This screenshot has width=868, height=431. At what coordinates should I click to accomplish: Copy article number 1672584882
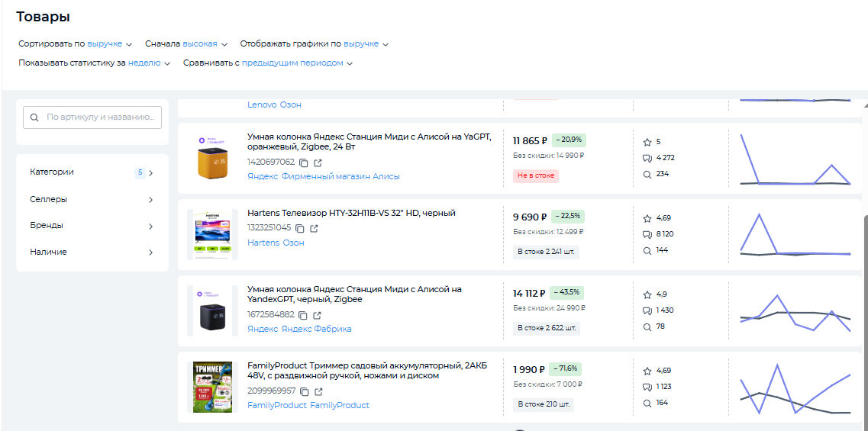click(x=303, y=315)
